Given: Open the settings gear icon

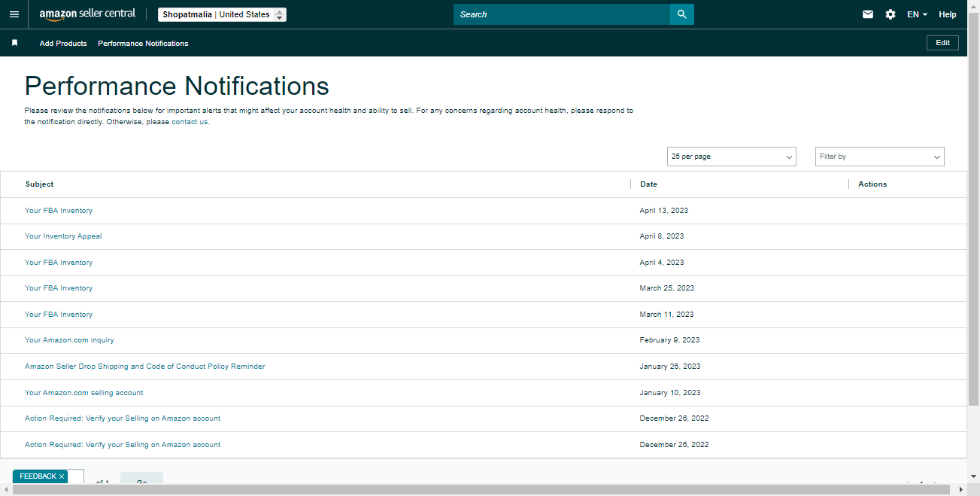Looking at the screenshot, I should coord(890,14).
